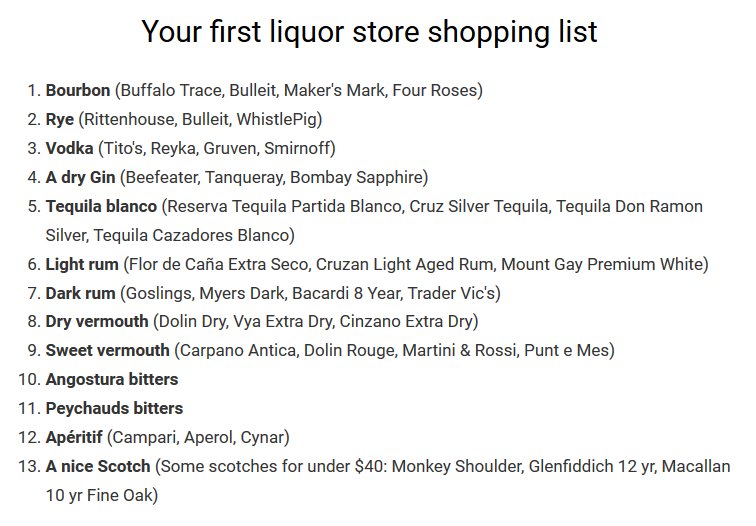Viewport: 756px width, 526px height.
Task: Click the text Tequila Cazadores Blanco
Action: (x=191, y=235)
